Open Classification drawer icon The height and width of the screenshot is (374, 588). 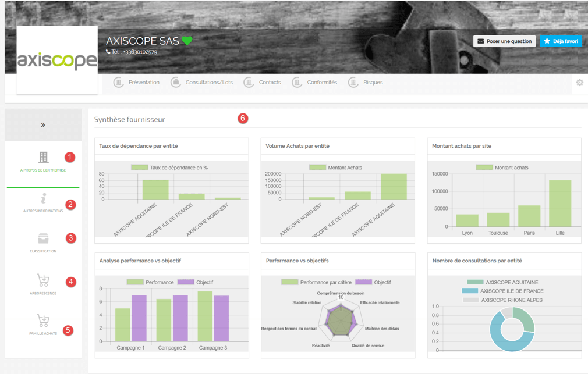tap(43, 238)
